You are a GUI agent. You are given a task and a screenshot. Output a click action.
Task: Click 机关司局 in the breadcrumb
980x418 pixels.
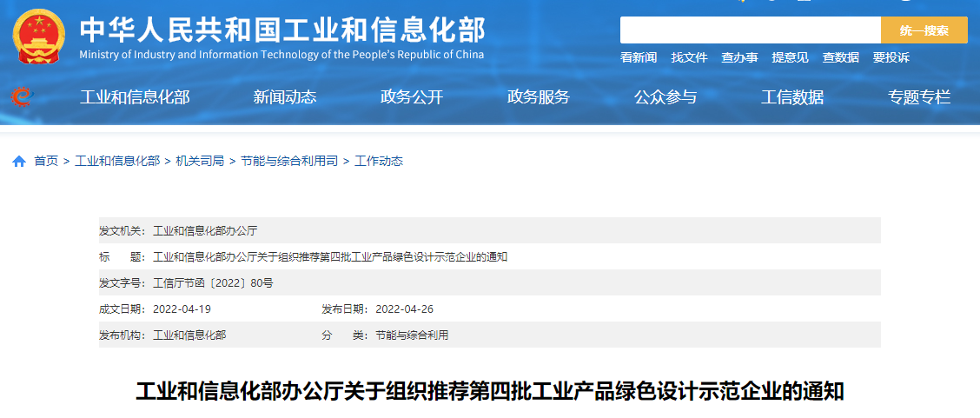click(x=200, y=161)
